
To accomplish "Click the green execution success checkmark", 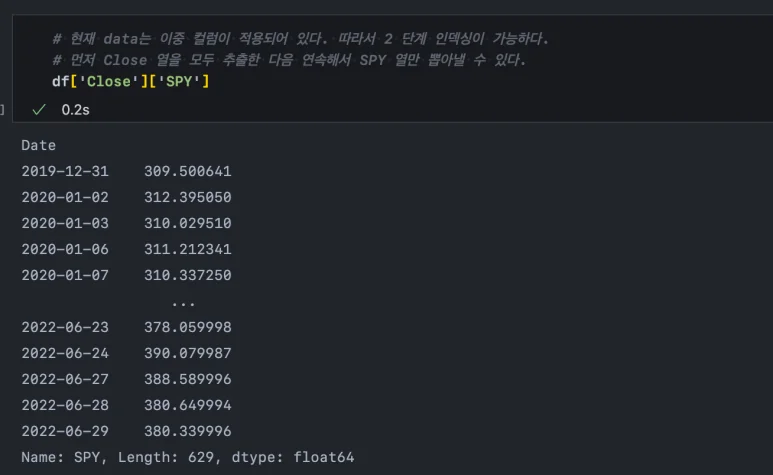I will [x=39, y=109].
